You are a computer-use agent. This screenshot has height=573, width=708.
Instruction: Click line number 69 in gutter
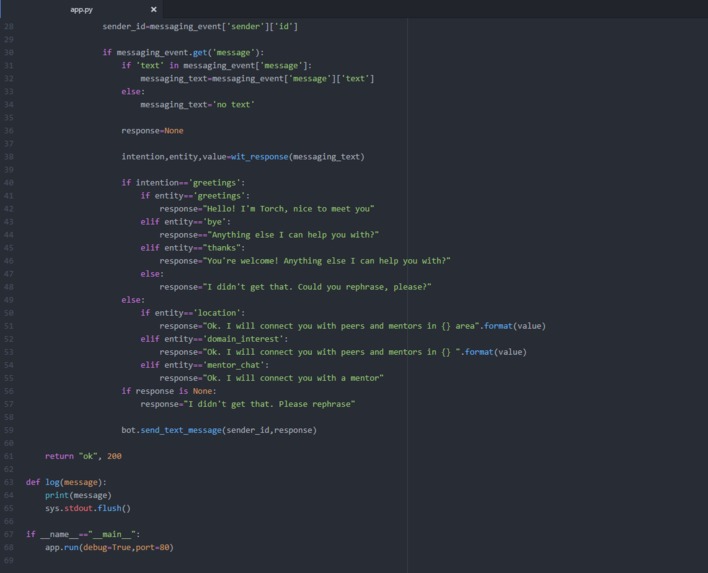click(x=9, y=560)
